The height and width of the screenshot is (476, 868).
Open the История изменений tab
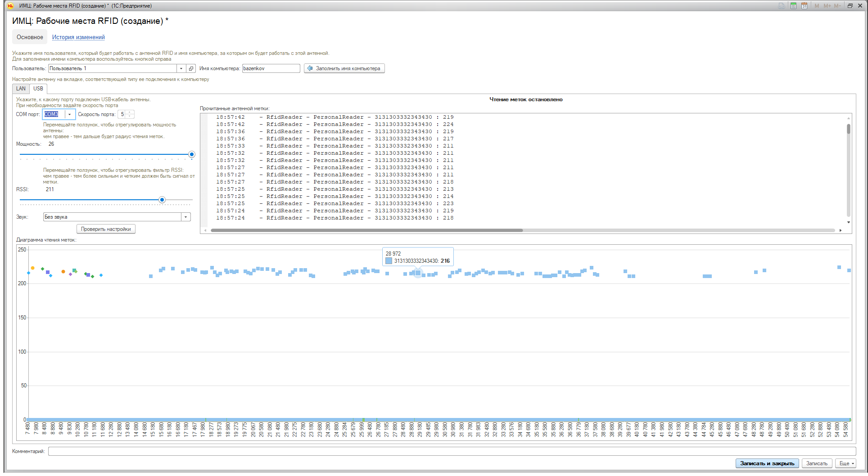pos(78,37)
